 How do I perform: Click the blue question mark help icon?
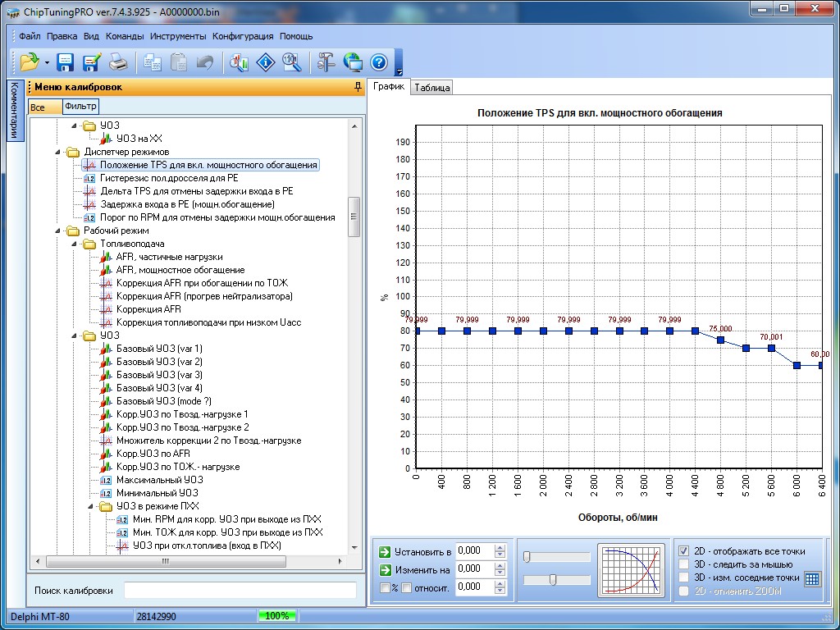click(378, 62)
